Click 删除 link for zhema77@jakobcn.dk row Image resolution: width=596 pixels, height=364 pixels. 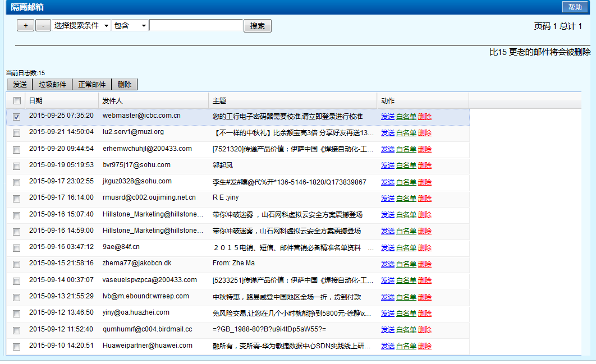coord(425,264)
